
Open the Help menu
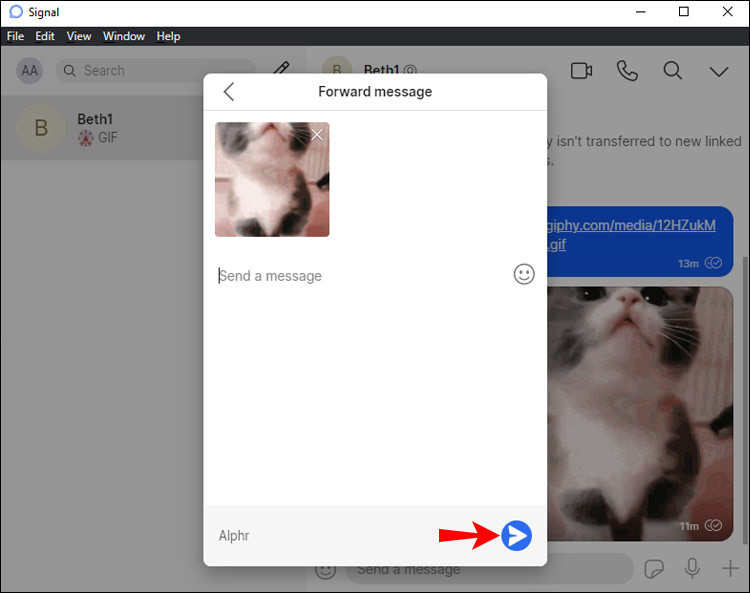(168, 36)
